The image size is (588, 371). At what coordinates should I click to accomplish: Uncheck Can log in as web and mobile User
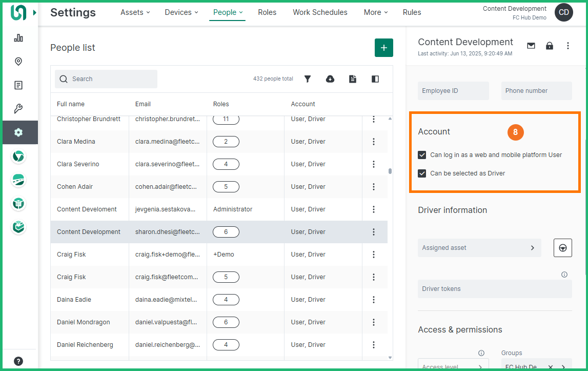click(422, 155)
